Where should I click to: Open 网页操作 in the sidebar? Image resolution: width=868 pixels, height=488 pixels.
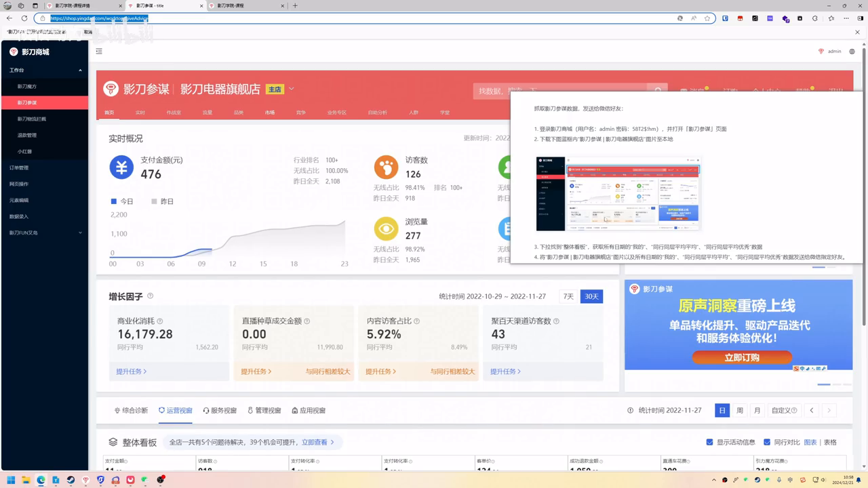pyautogui.click(x=44, y=184)
